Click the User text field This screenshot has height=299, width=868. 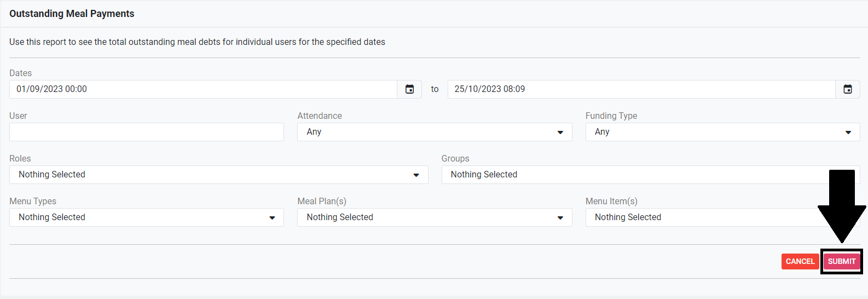pyautogui.click(x=146, y=132)
